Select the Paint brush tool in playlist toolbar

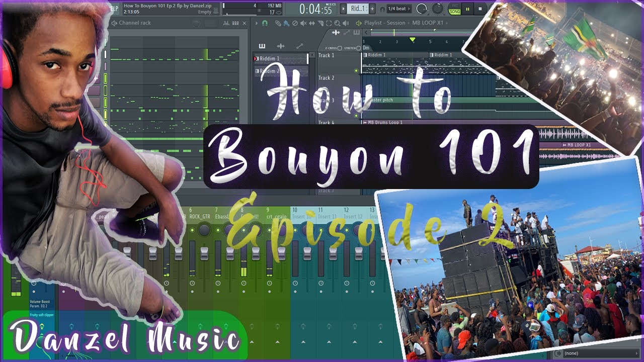click(x=286, y=23)
